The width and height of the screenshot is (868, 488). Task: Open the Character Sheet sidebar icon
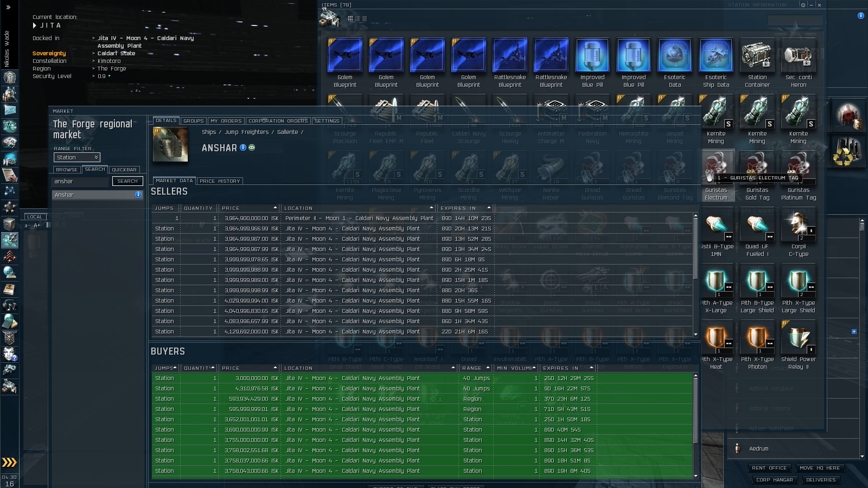coord(10,78)
